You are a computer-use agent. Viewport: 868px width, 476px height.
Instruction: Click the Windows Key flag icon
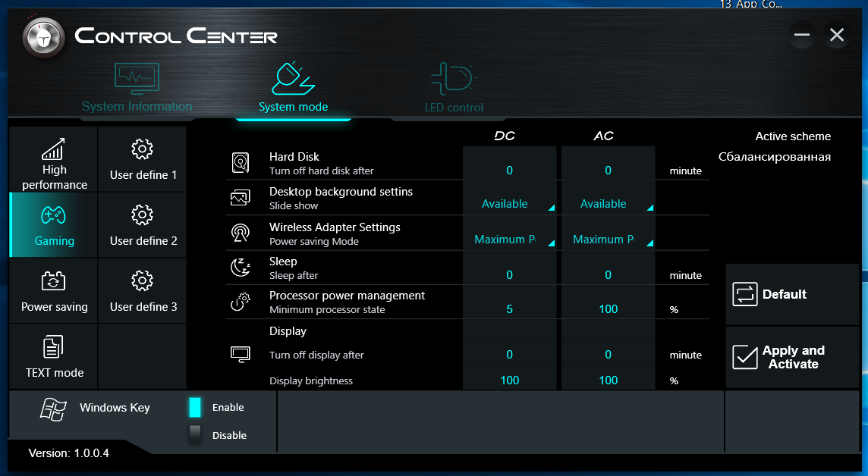pos(53,409)
